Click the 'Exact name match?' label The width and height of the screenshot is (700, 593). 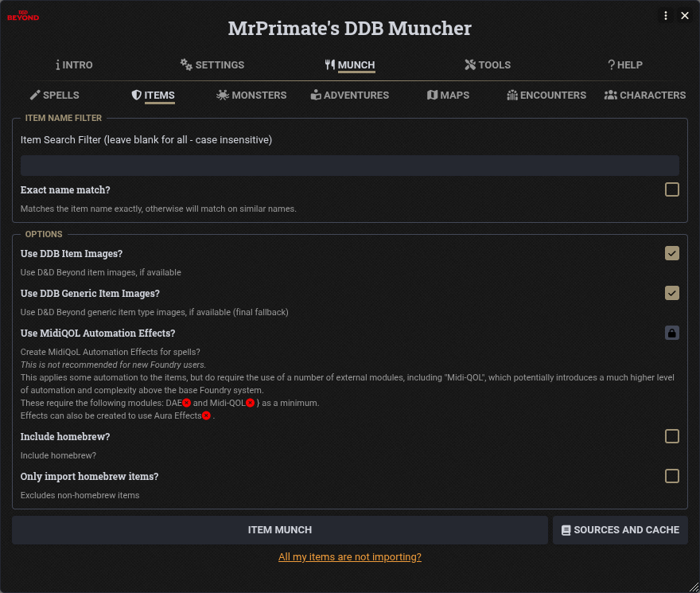pos(65,190)
